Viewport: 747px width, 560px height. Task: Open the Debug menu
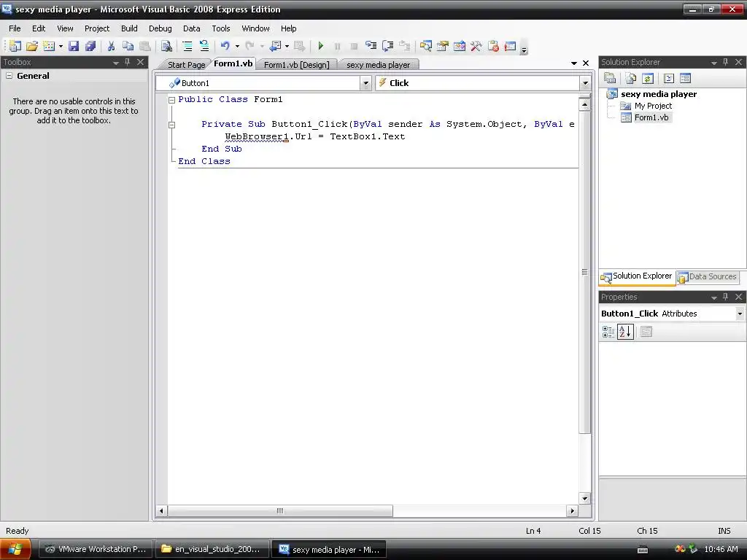click(x=160, y=28)
